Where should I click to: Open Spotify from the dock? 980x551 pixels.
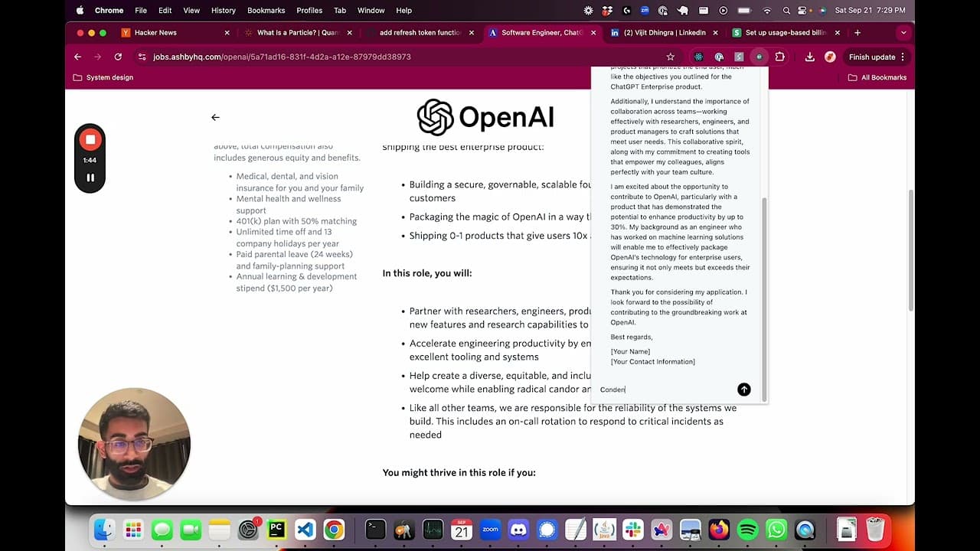coord(747,530)
